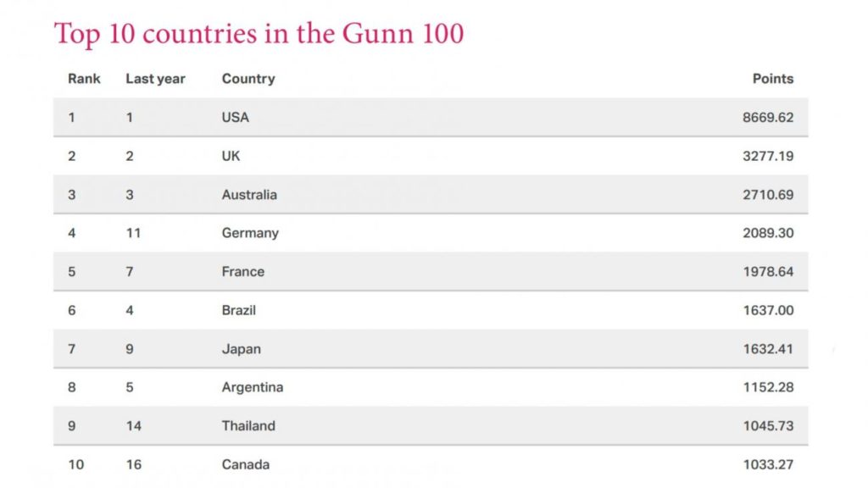Click the points value 8669.62
This screenshot has height=488, width=868.
click(x=768, y=117)
